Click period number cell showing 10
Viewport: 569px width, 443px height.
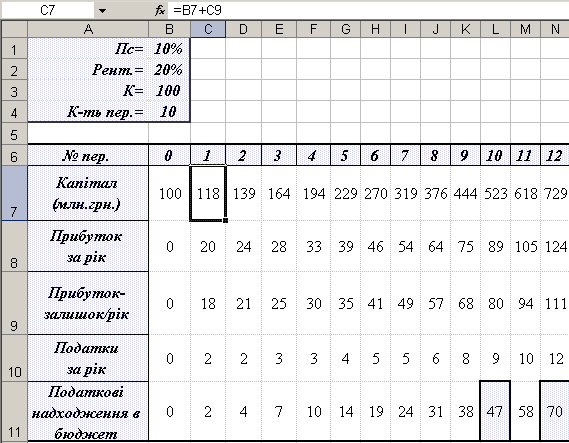(495, 155)
